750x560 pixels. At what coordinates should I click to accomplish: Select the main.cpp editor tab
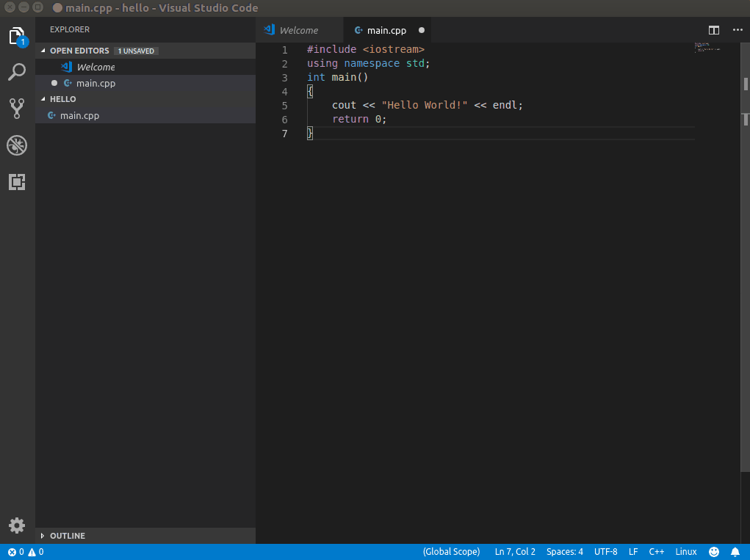(386, 30)
